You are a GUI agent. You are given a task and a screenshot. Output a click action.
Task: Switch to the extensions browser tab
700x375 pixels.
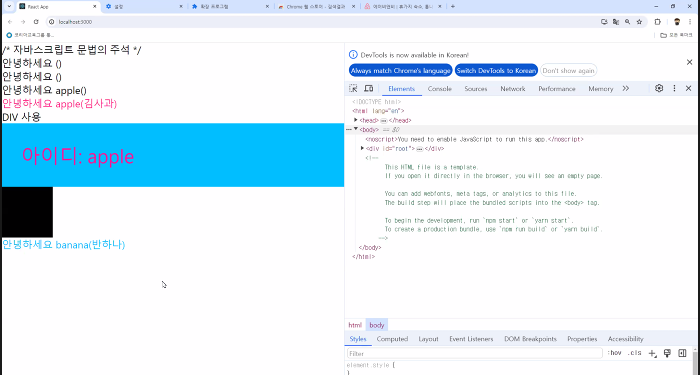click(x=230, y=7)
